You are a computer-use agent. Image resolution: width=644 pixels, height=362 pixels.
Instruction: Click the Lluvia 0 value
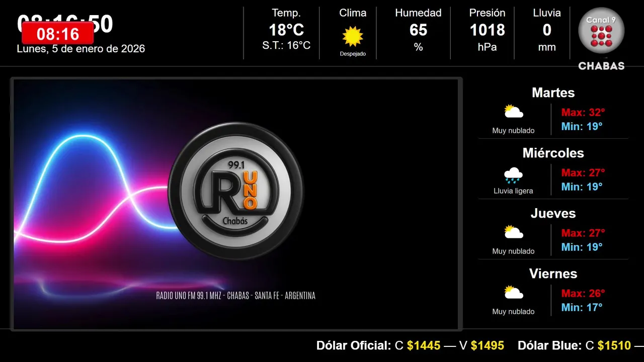(547, 30)
